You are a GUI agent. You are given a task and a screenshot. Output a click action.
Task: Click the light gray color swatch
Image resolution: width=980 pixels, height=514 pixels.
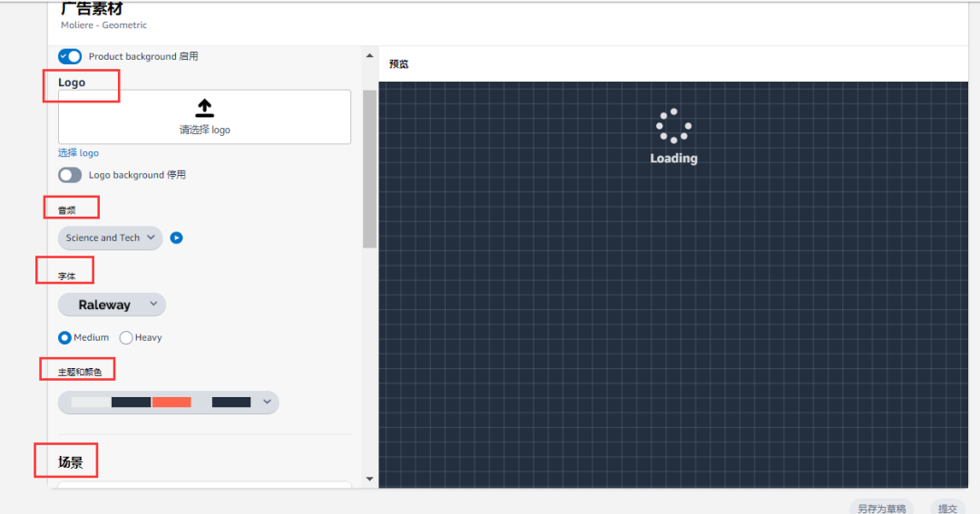click(92, 402)
